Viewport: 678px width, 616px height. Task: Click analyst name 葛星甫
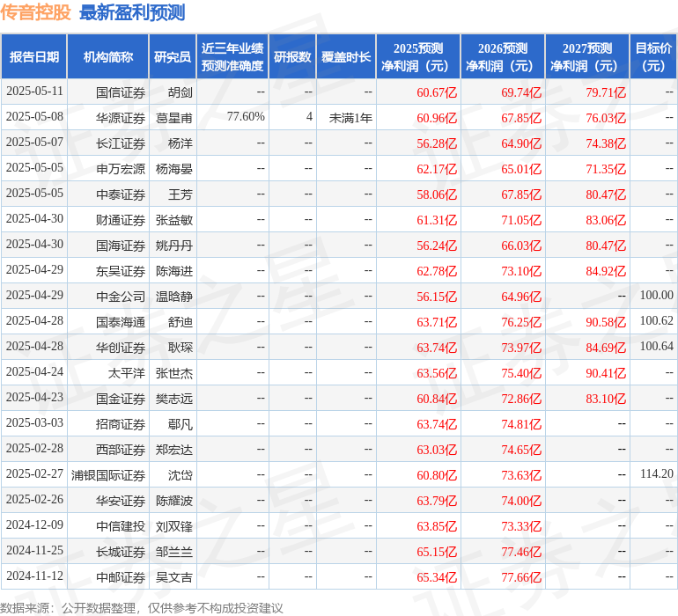tap(173, 118)
